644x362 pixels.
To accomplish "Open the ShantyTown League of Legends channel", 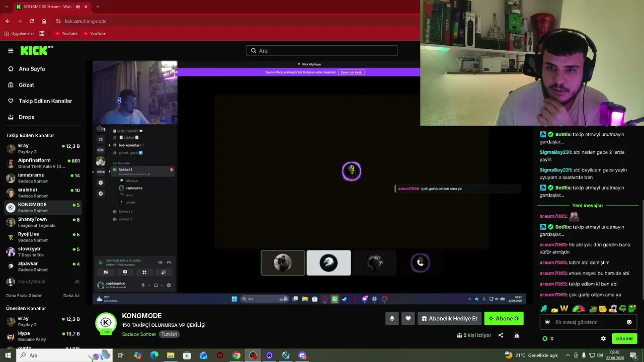I will 43,222.
